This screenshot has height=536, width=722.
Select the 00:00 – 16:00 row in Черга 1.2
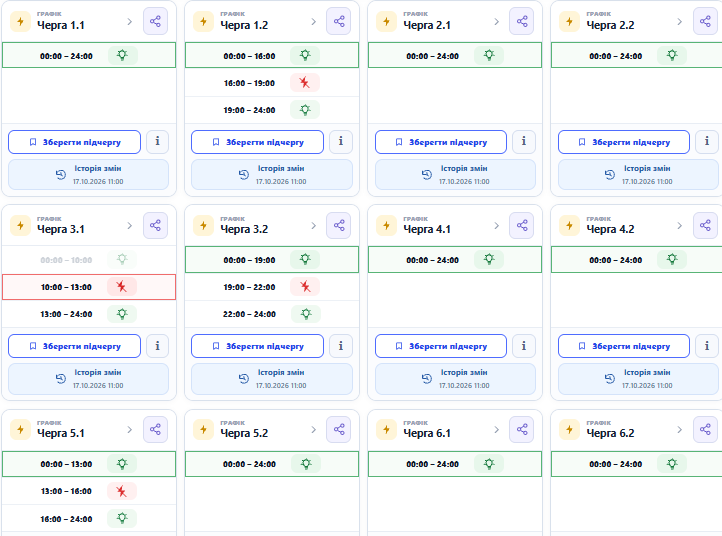(272, 56)
